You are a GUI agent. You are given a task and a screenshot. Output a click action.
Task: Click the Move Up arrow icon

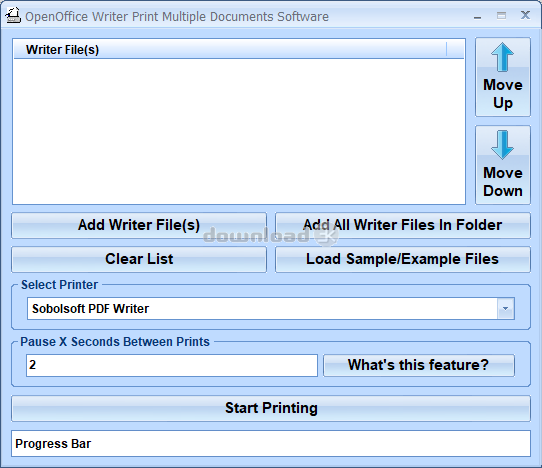tap(502, 57)
